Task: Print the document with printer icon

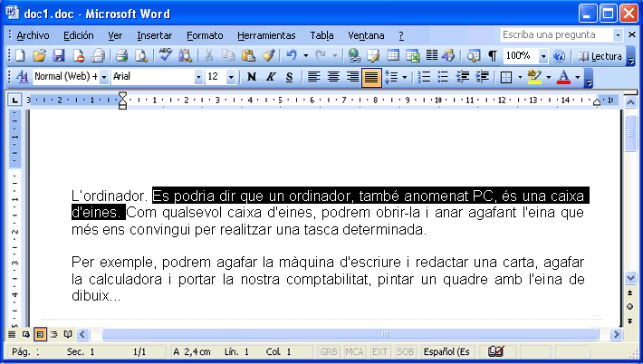Action: [x=121, y=56]
